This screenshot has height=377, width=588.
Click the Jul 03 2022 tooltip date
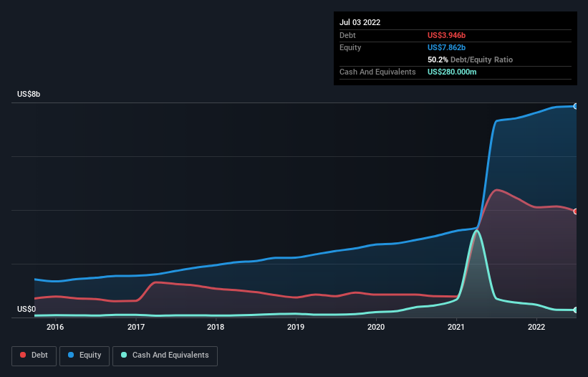[x=360, y=22]
